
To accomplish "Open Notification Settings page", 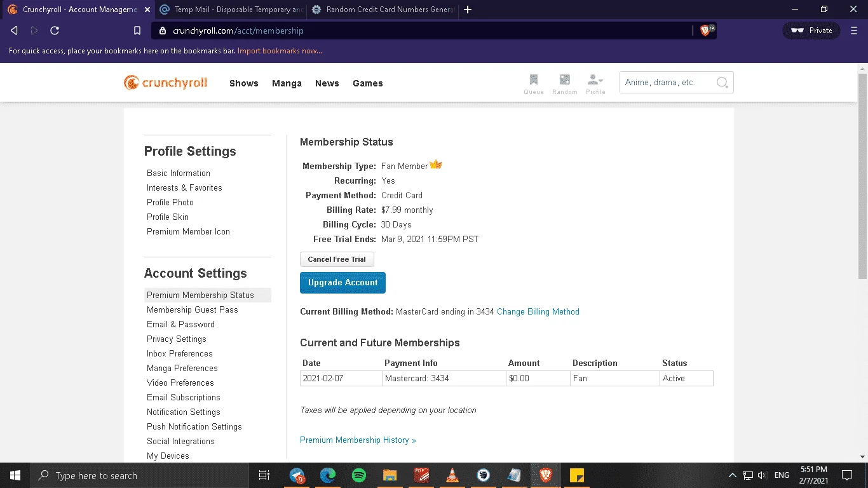I will pyautogui.click(x=184, y=412).
